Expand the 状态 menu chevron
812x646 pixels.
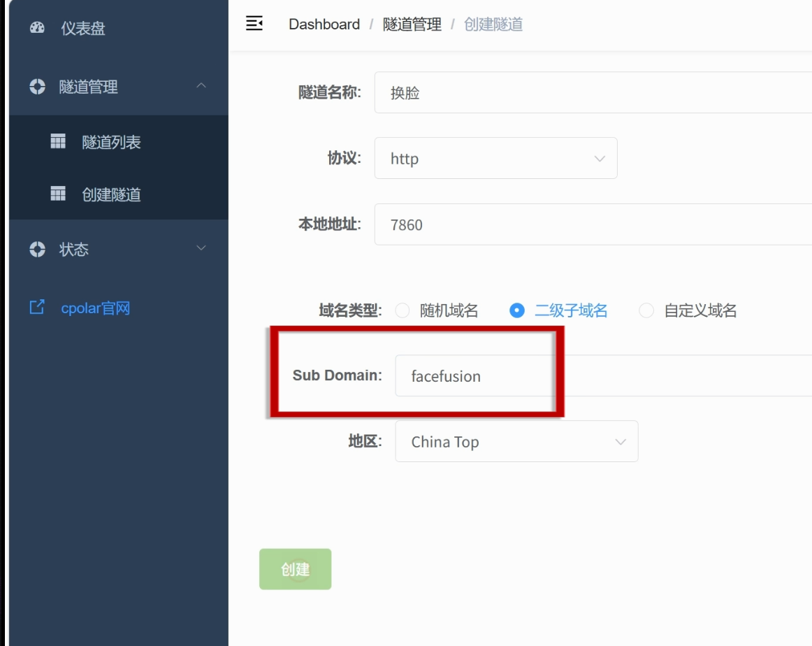[201, 248]
